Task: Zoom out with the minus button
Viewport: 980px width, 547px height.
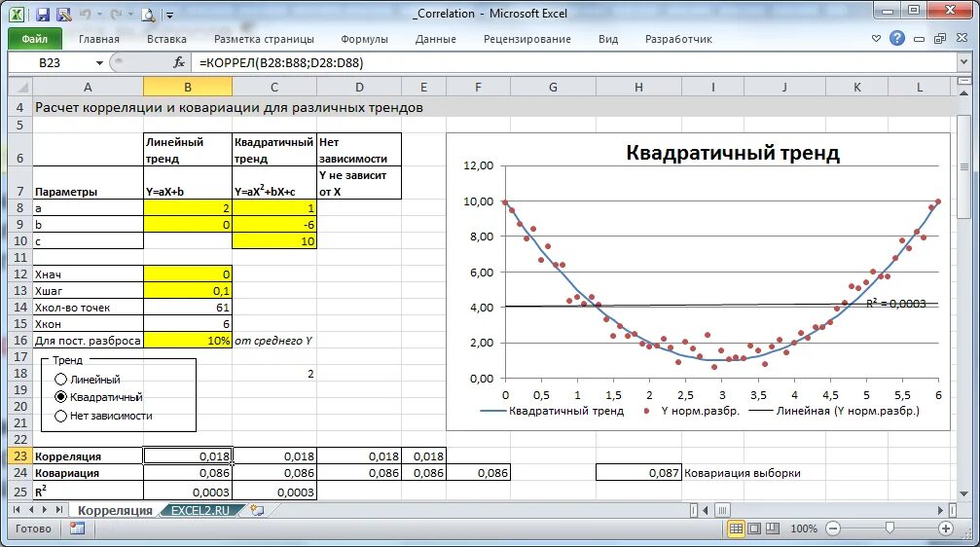Action: click(x=833, y=529)
